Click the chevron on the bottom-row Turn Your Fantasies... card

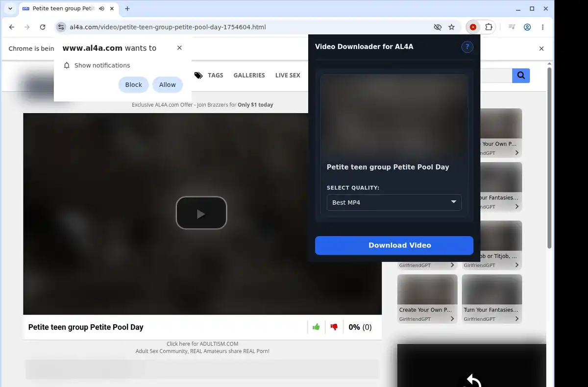[517, 319]
